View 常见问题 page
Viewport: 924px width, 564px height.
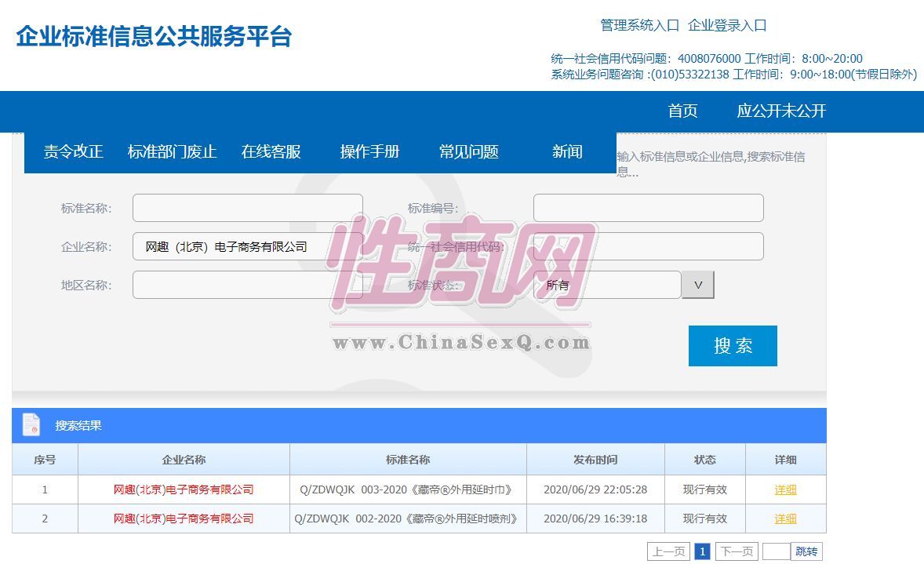[x=468, y=152]
